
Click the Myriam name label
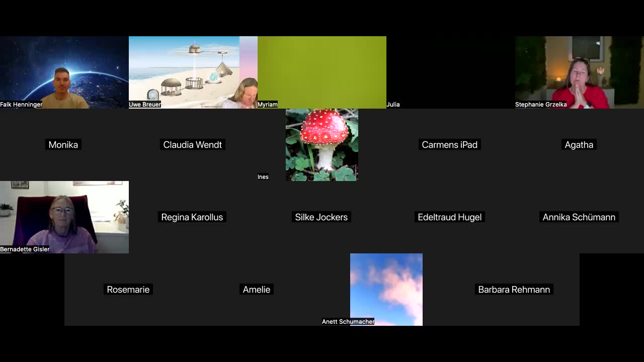pos(268,105)
